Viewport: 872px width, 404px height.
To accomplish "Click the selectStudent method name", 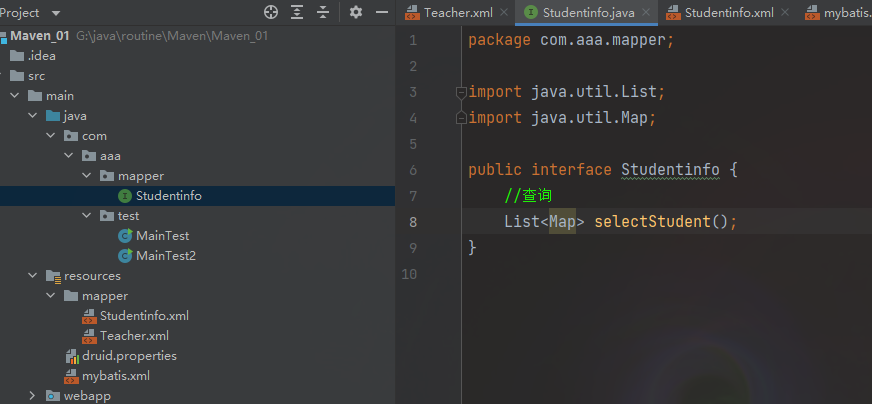I will pos(652,221).
